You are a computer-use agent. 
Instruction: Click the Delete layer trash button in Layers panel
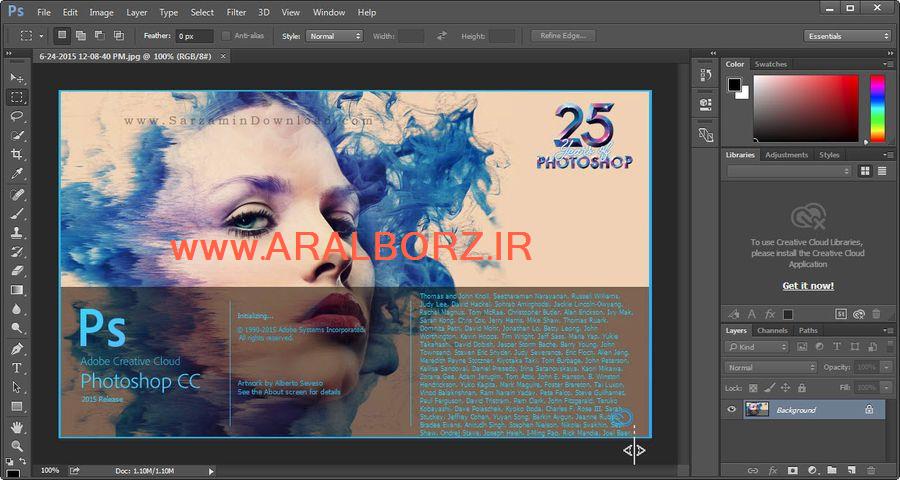[x=871, y=470]
